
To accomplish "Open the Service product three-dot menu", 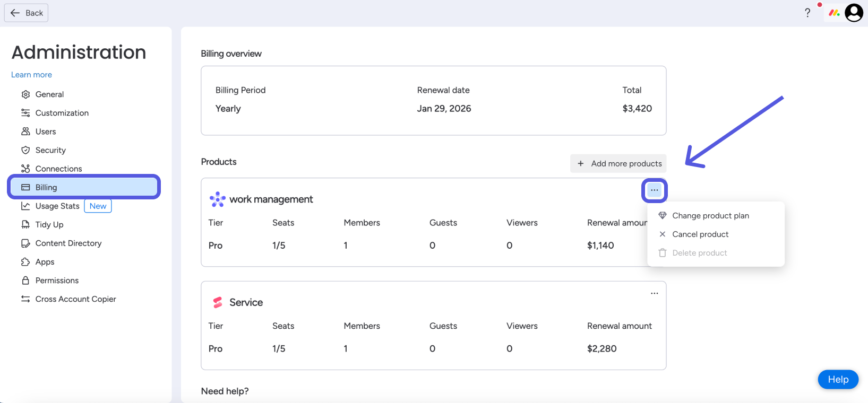I will (x=655, y=293).
